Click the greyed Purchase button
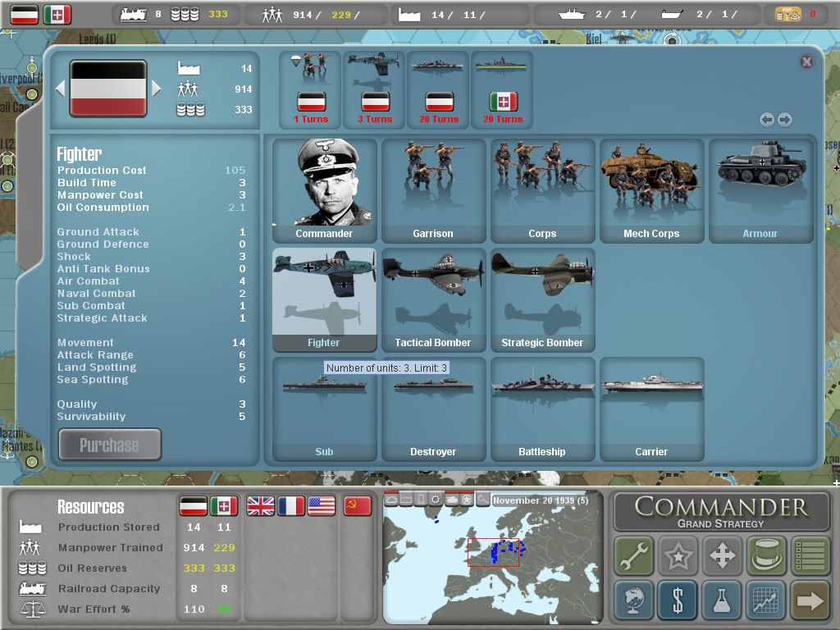The height and width of the screenshot is (630, 840). (x=110, y=445)
